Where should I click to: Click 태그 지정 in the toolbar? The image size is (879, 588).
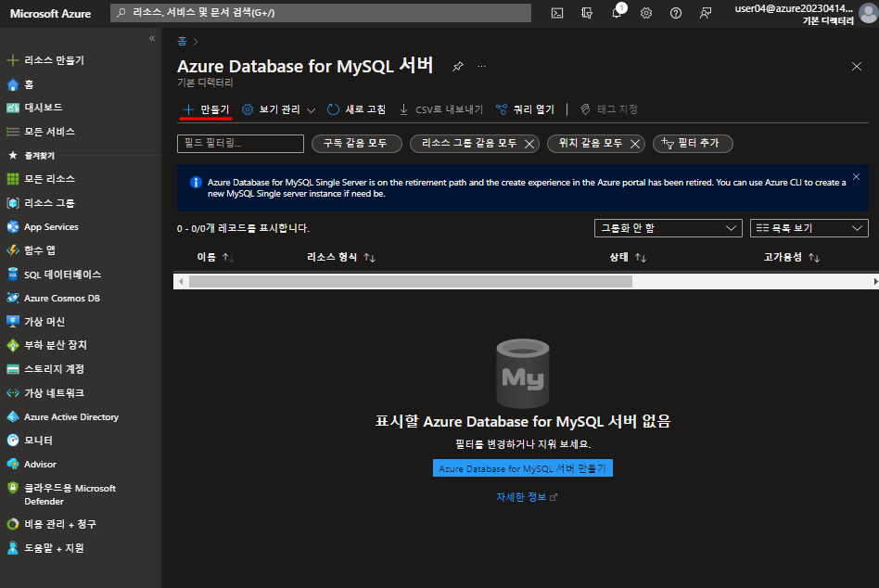[x=609, y=109]
